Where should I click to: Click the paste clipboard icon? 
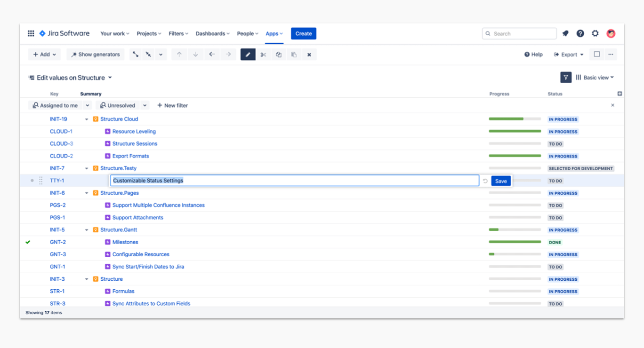click(x=294, y=55)
